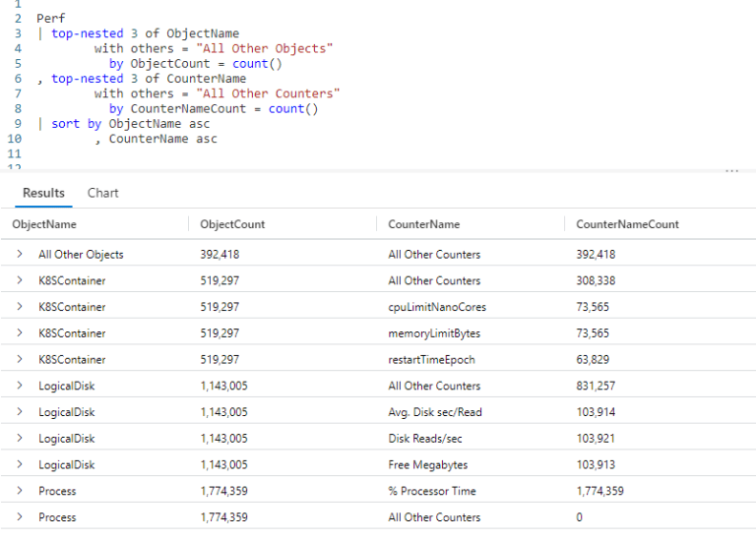The width and height of the screenshot is (756, 541).
Task: Expand the K8SContainer All Other Counters row
Action: tap(20, 280)
